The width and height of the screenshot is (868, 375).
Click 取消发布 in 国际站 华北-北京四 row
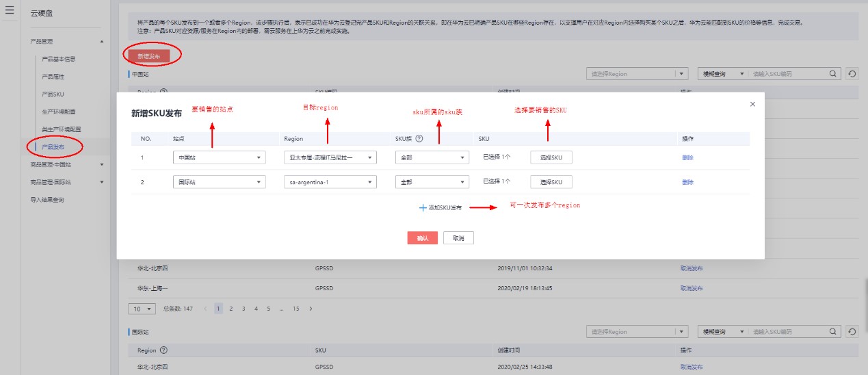tap(691, 367)
